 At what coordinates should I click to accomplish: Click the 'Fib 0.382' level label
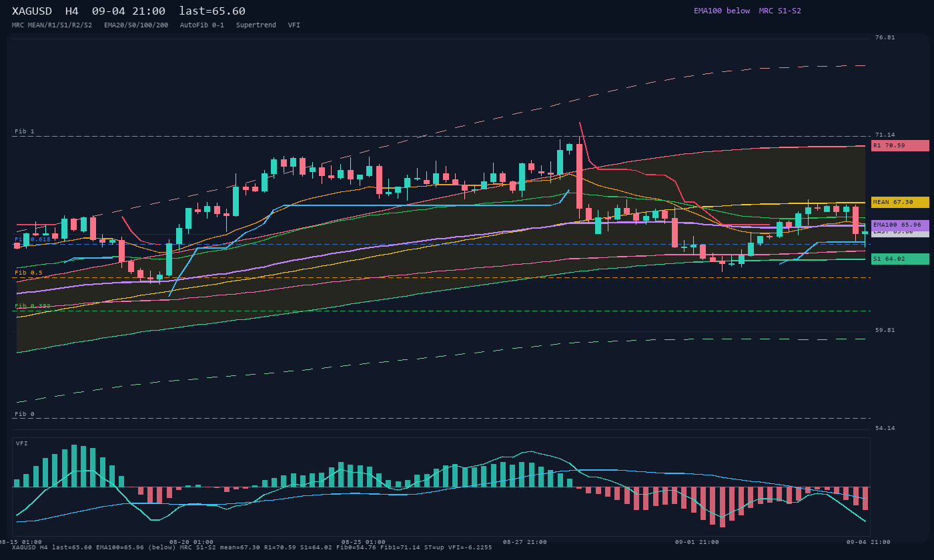(x=33, y=306)
